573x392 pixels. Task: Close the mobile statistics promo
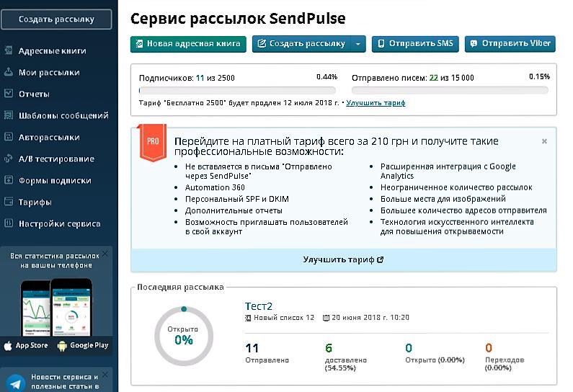tap(105, 253)
